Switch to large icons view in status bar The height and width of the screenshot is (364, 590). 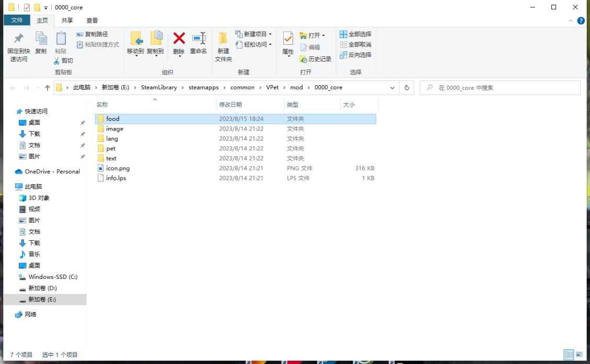coord(579,355)
